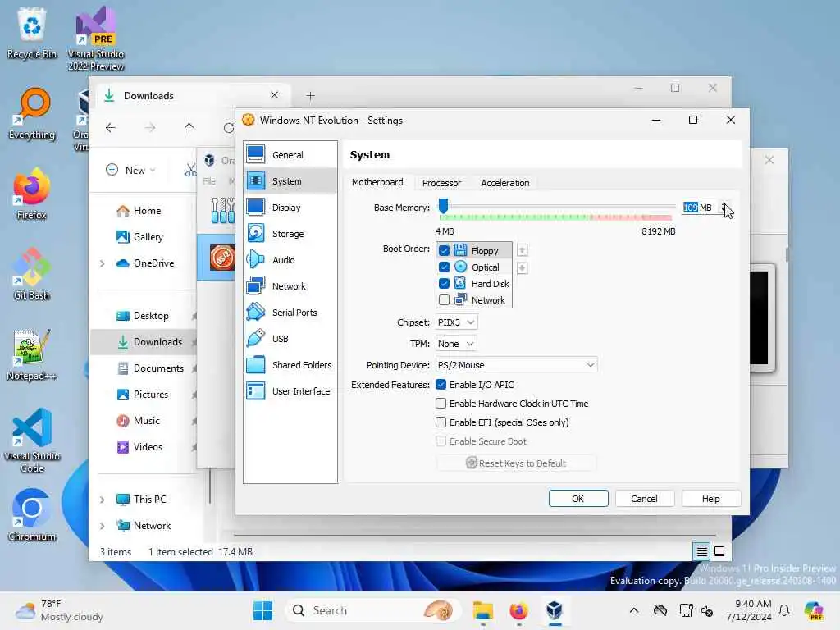Toggle Optical boot order checkbox
This screenshot has height=630, width=840.
point(444,267)
